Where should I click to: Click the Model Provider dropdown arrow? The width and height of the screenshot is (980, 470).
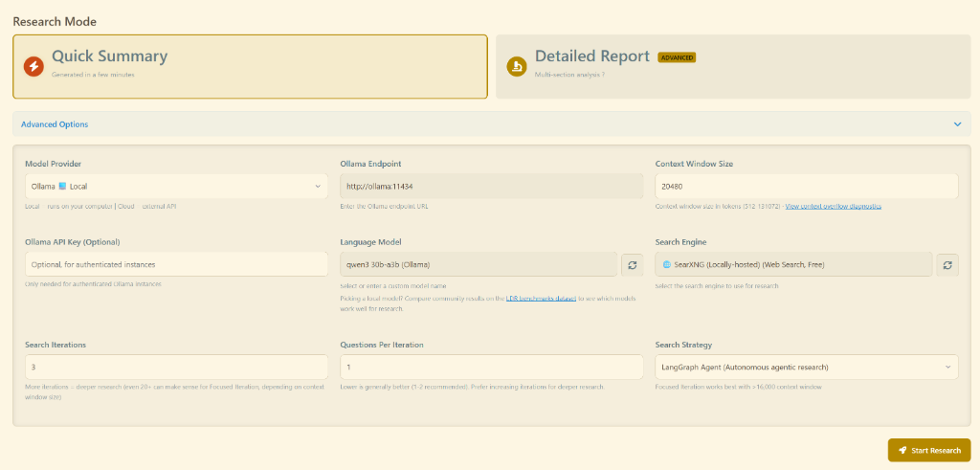(318, 187)
